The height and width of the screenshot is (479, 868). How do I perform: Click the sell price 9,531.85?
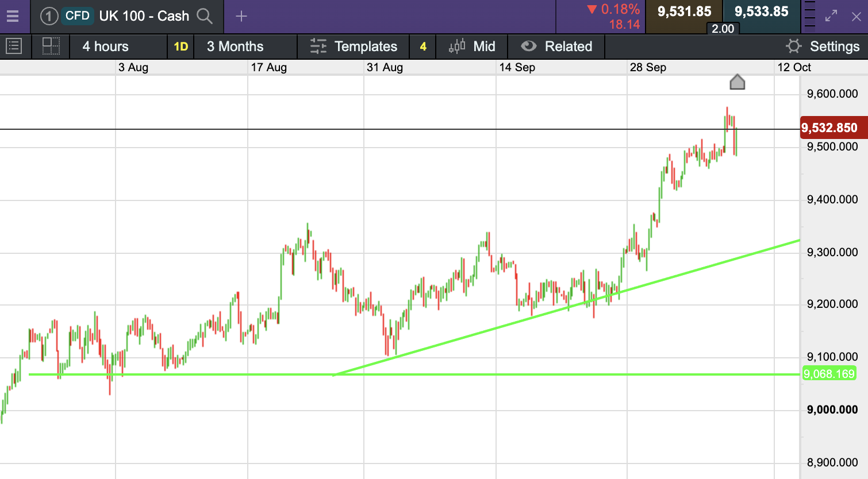[684, 11]
